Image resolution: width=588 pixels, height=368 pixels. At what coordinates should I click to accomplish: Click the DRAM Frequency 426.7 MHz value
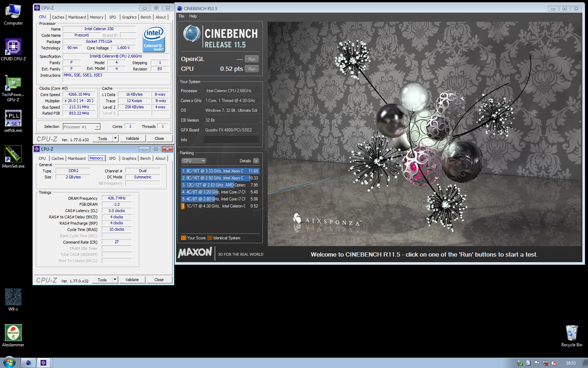coord(117,198)
